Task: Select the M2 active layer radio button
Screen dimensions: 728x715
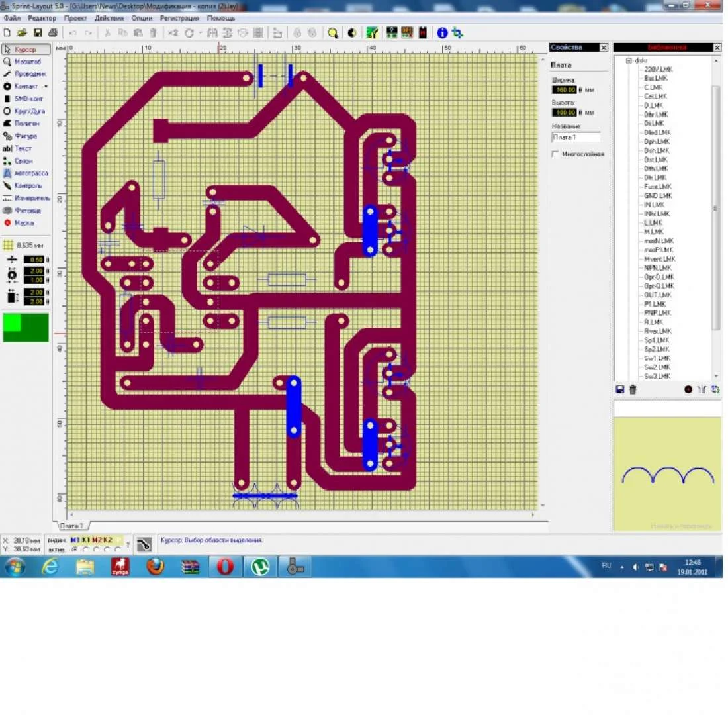Action: [96, 549]
